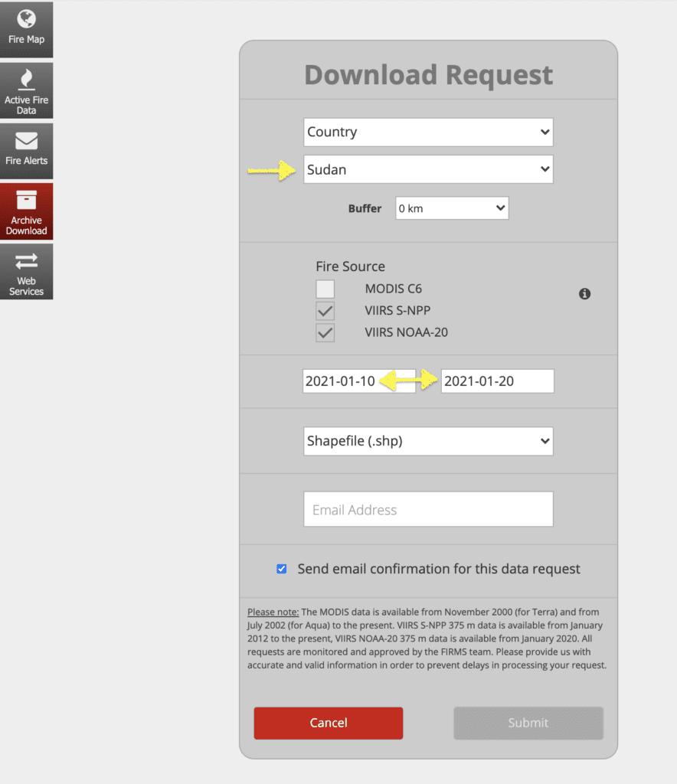
Task: Open Fire Alerts envelope icon
Action: 27,141
